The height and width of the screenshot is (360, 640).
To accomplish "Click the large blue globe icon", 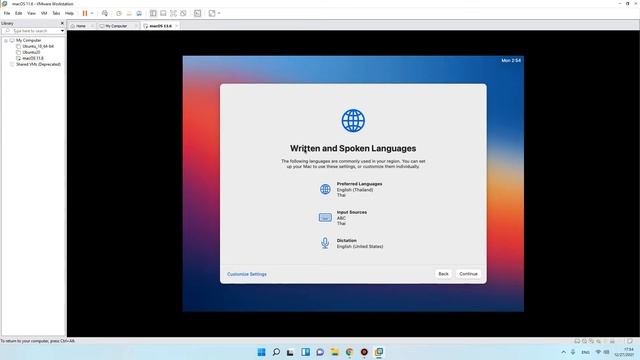I will click(353, 120).
